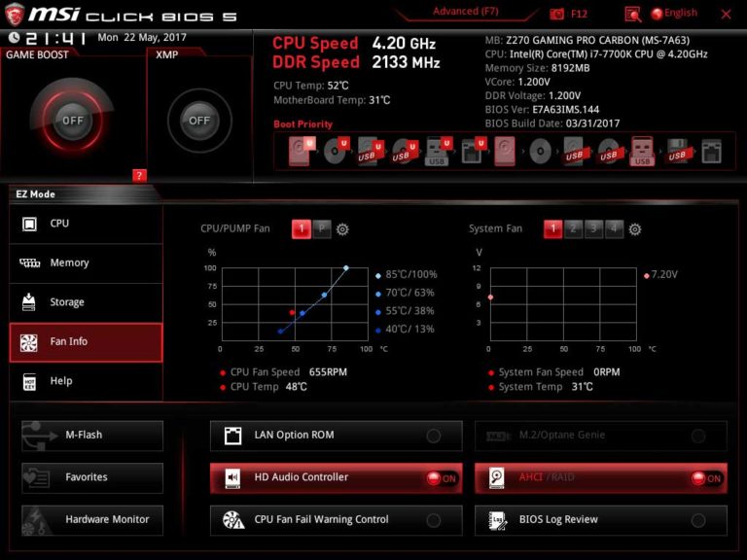Click the BIOS Log Review document icon

pos(498,520)
